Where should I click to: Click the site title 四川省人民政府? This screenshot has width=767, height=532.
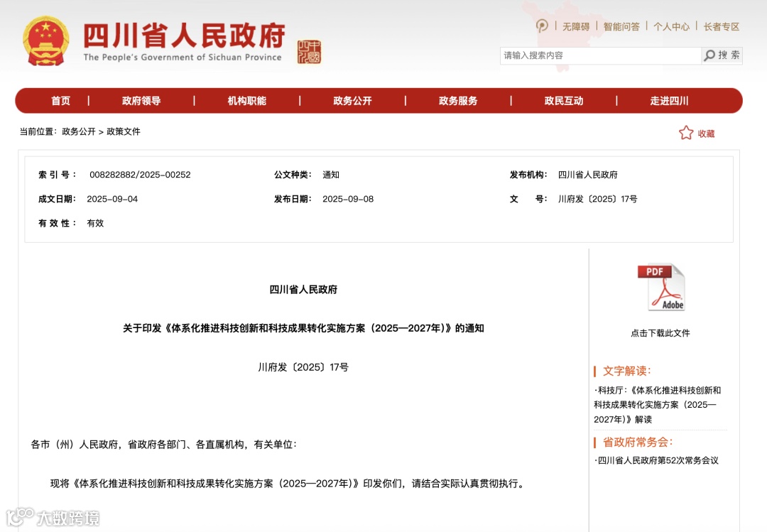point(184,36)
